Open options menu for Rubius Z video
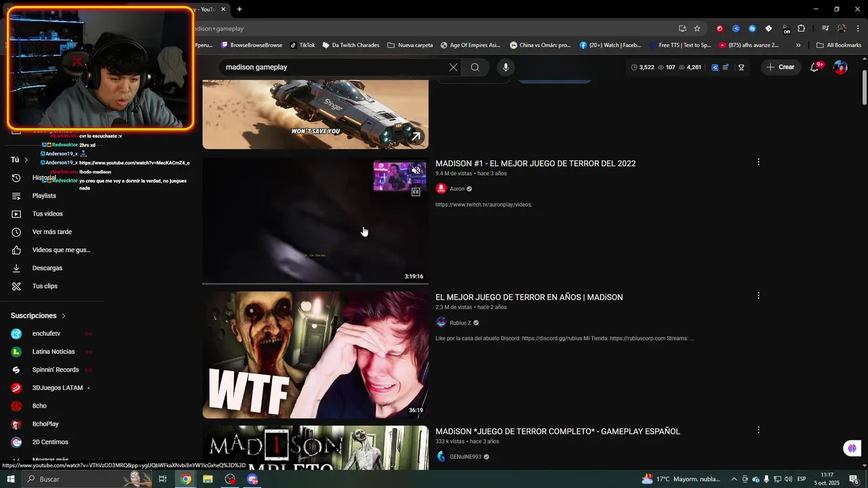Screen dimensions: 868x488 (758, 296)
